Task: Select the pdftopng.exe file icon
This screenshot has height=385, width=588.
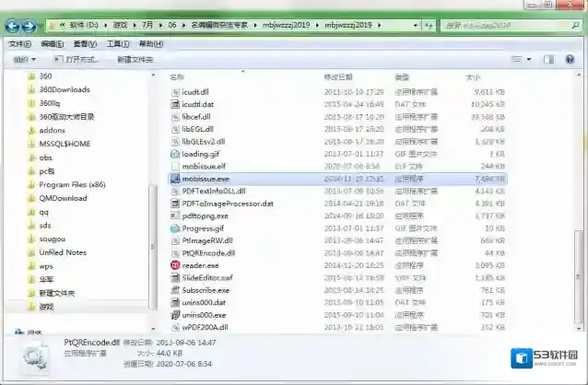Action: pyautogui.click(x=175, y=216)
